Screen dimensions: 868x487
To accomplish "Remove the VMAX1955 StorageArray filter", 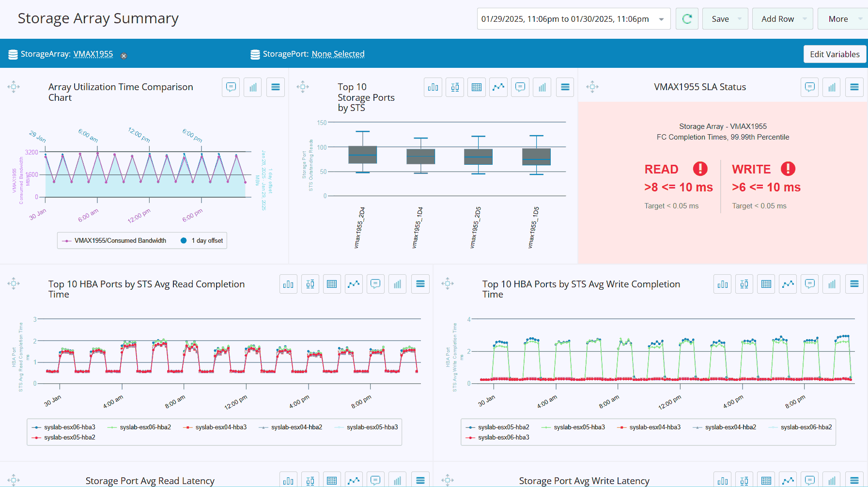I will pos(124,56).
